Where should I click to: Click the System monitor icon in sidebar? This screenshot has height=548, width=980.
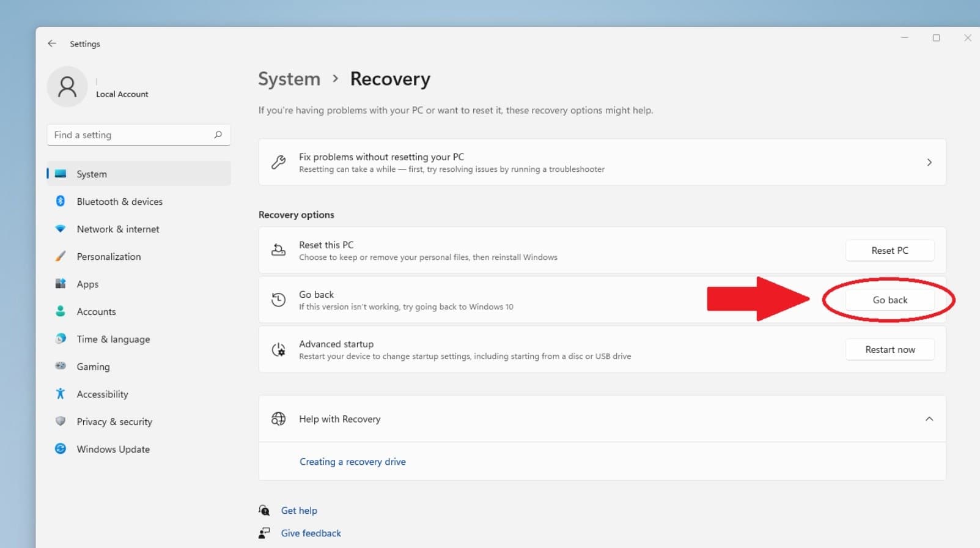[x=61, y=174]
